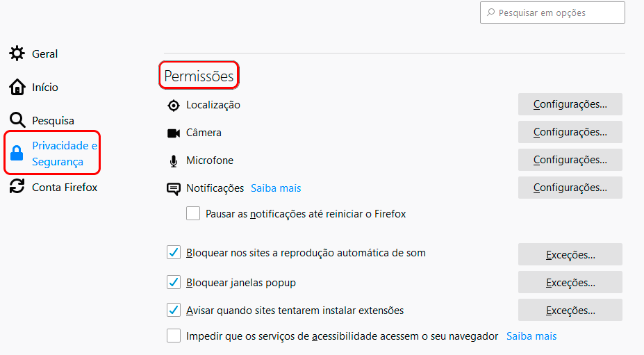The image size is (644, 355).
Task: Click the Privacidade e Segurança lock icon
Action: pyautogui.click(x=17, y=153)
